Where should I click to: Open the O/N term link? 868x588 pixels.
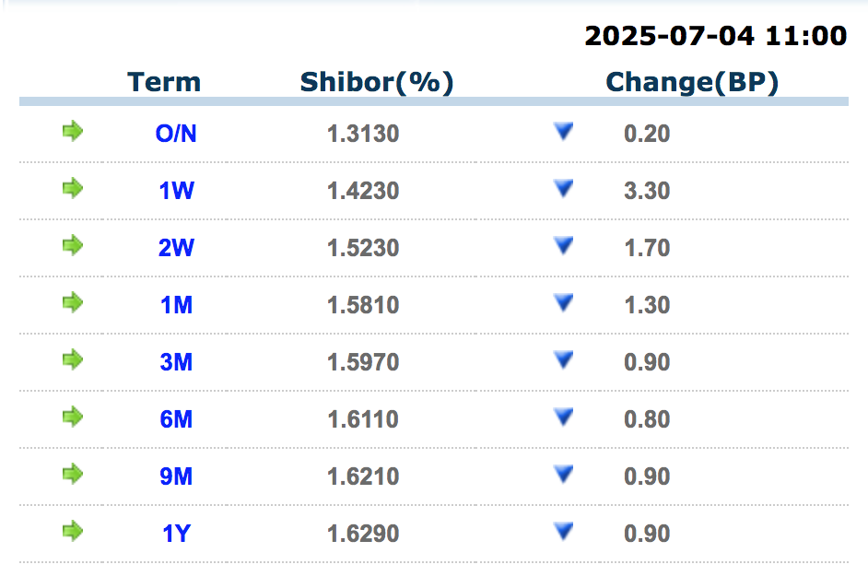point(176,134)
